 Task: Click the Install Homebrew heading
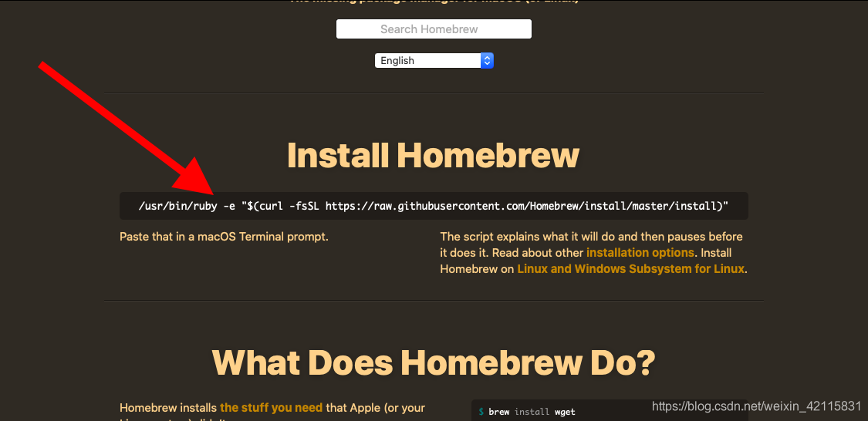click(x=433, y=156)
